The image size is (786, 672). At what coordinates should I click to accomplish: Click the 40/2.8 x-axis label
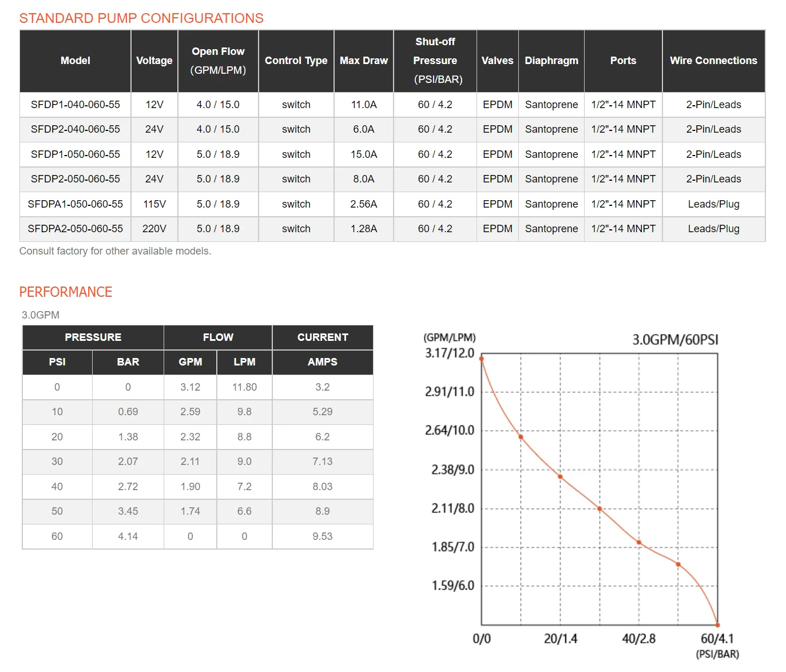pos(639,639)
